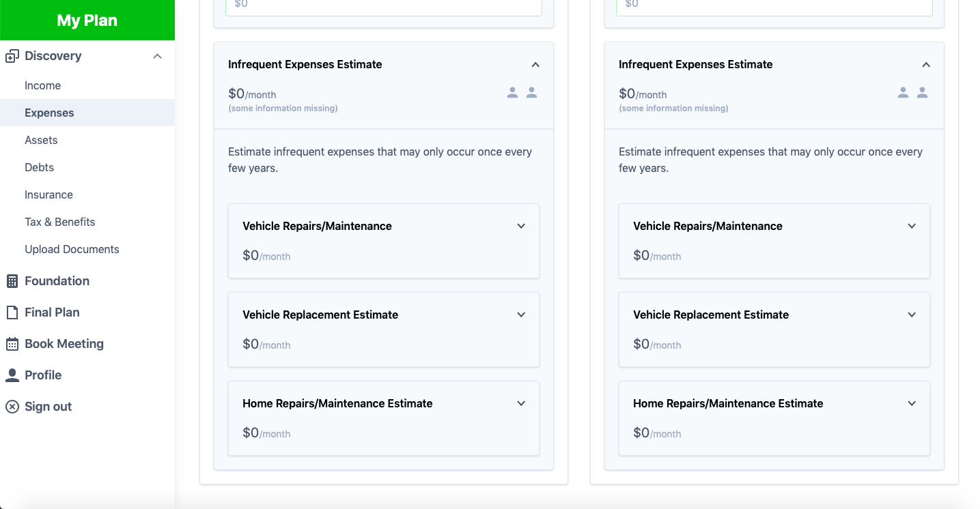Collapse the Discovery navigation section
The width and height of the screenshot is (980, 509).
pos(156,56)
